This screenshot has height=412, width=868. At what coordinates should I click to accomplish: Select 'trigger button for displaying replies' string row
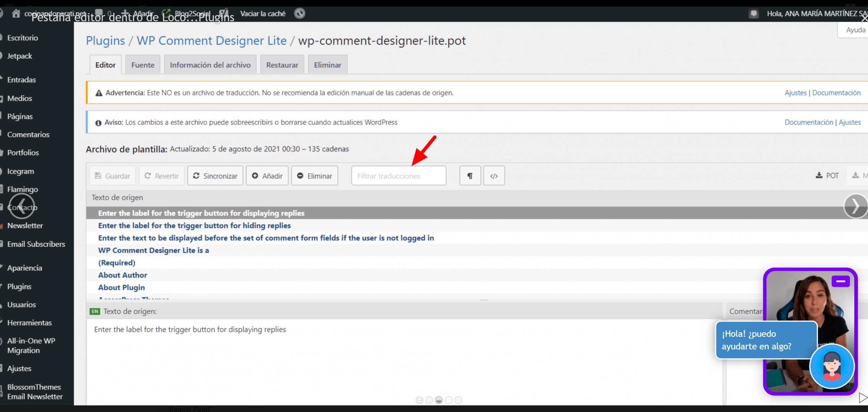coord(476,213)
